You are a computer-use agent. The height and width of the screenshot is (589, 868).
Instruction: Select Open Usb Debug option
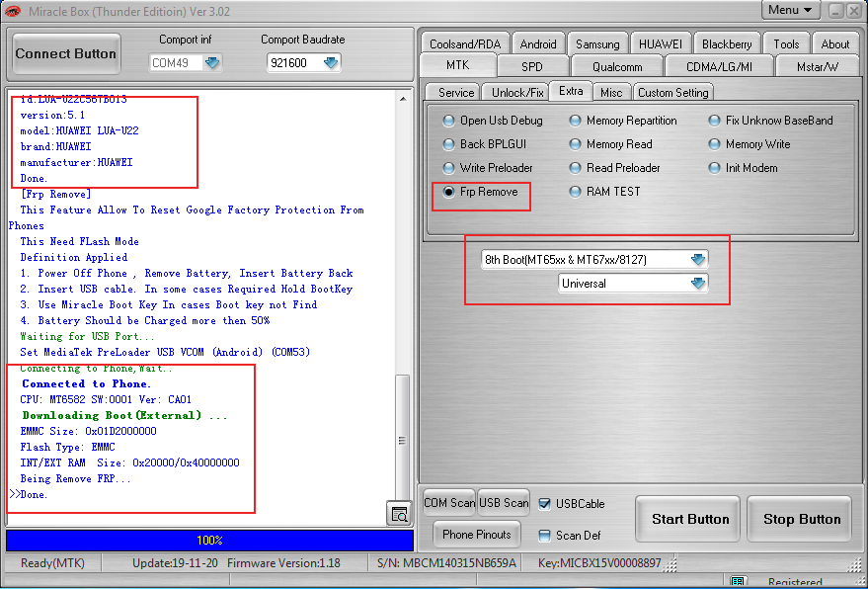coord(493,121)
